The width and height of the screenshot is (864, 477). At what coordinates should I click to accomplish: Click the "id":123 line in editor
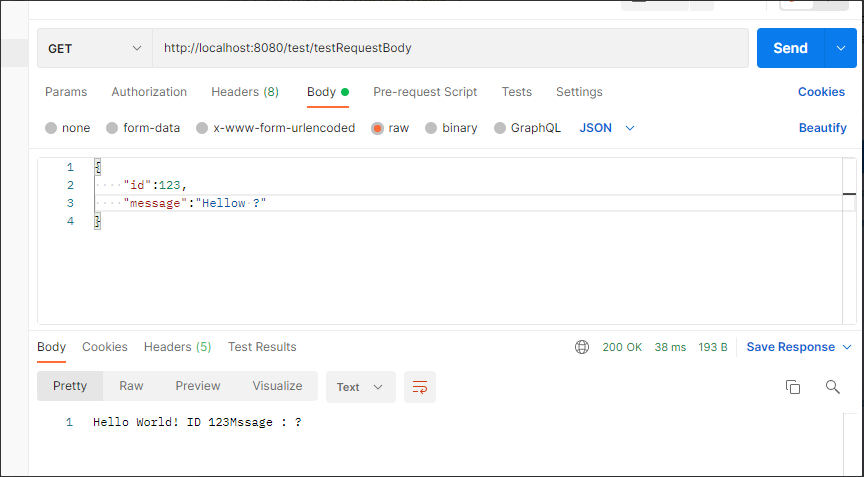pyautogui.click(x=155, y=185)
